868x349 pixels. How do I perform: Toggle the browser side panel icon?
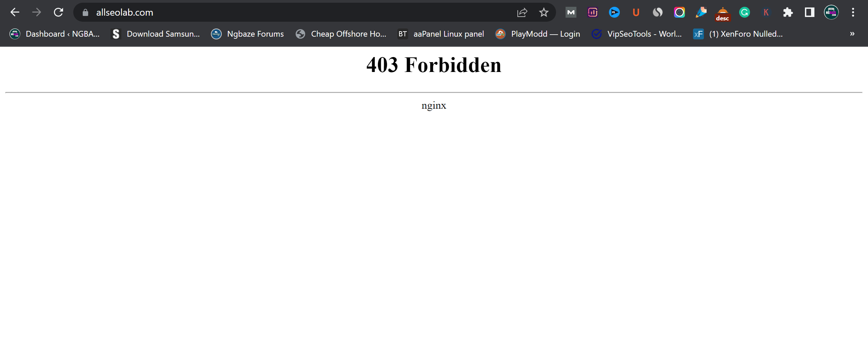tap(809, 13)
